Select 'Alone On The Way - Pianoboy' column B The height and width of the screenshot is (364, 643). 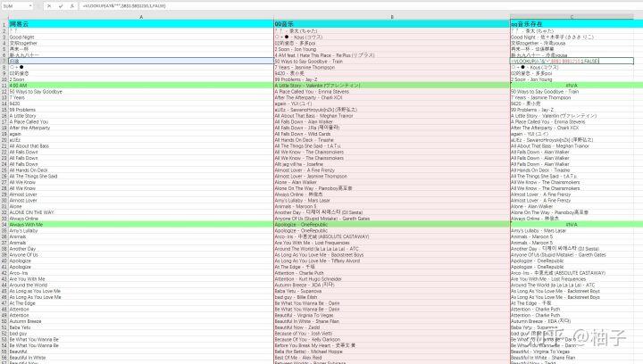(x=392, y=188)
